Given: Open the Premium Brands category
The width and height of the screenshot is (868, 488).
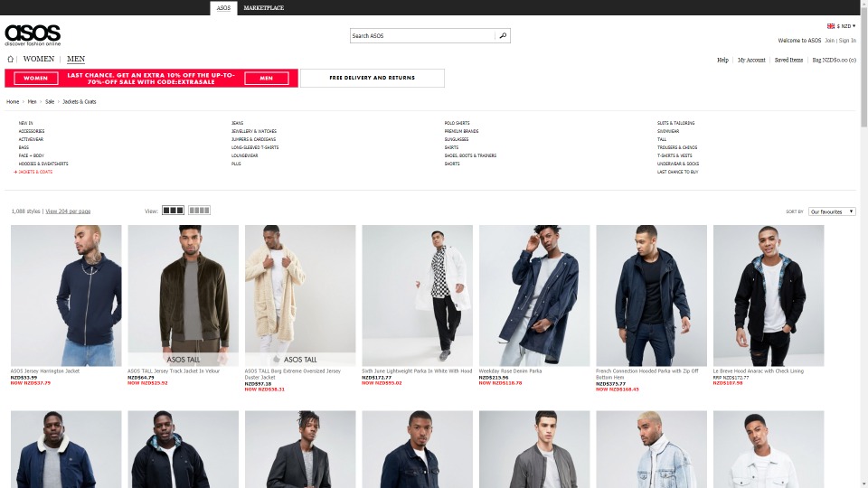Looking at the screenshot, I should click(461, 131).
